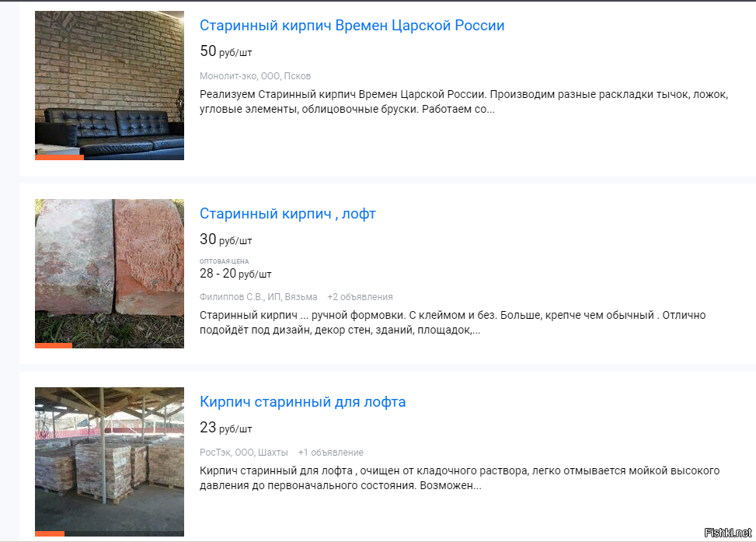Open listing 'Старинный кирпич Времен Царской России'
Viewport: 756px width, 542px height.
[x=352, y=26]
